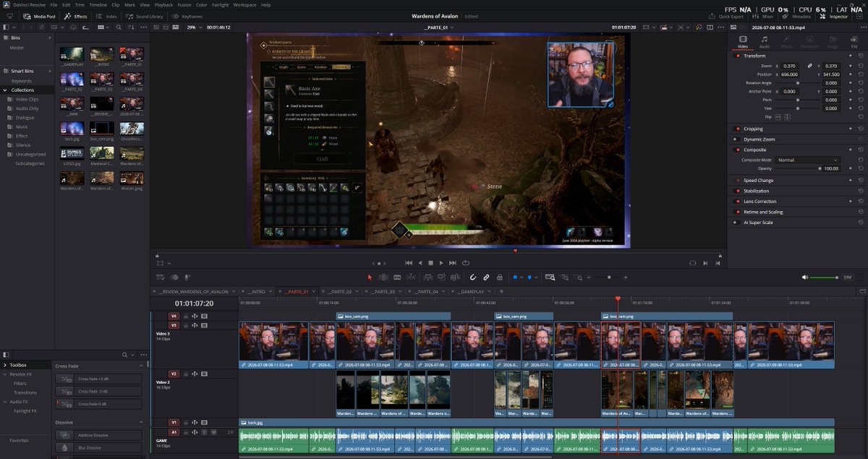The image size is (868, 459).
Task: Toggle the padlock position lock icon
Action: coord(499,278)
